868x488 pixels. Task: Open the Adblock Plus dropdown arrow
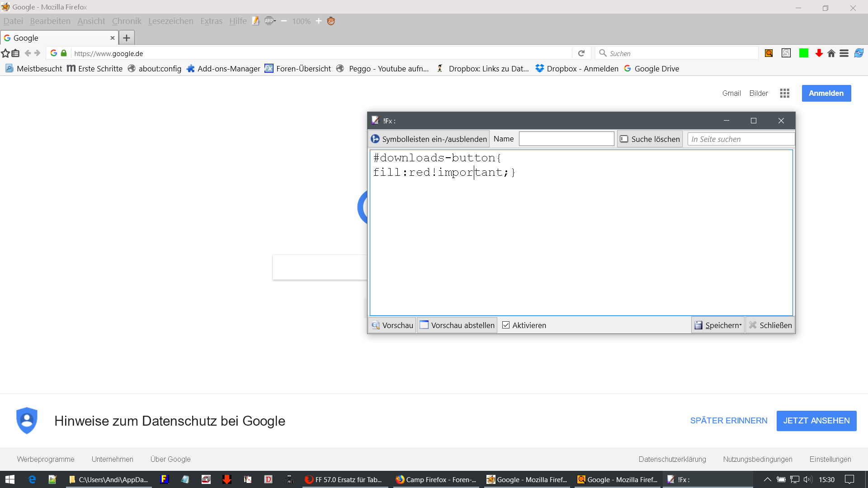coord(275,21)
